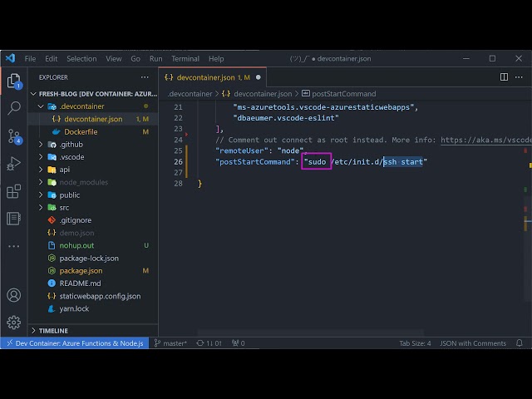Viewport: 532px width, 399px height.
Task: Click line number 26 in the gutter
Action: tap(178, 161)
